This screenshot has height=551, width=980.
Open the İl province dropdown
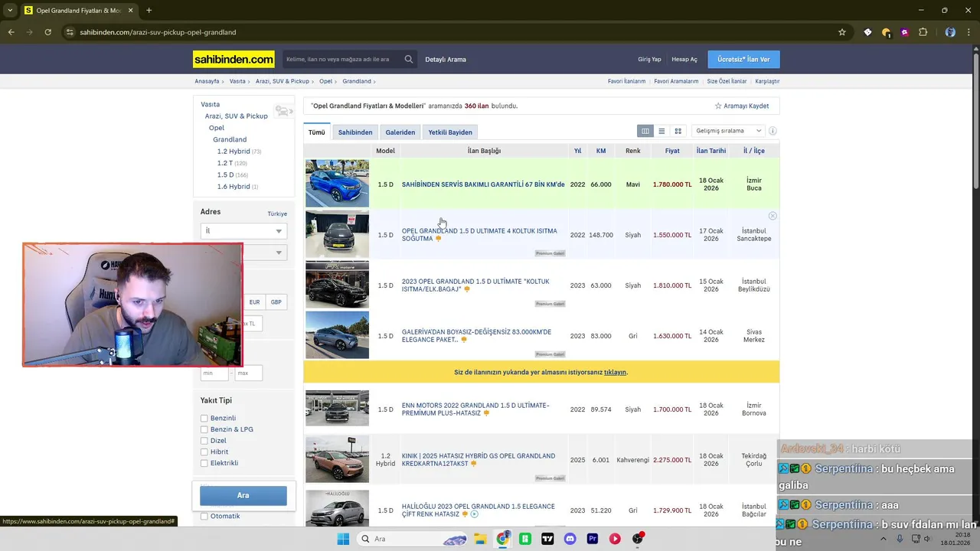pyautogui.click(x=243, y=230)
